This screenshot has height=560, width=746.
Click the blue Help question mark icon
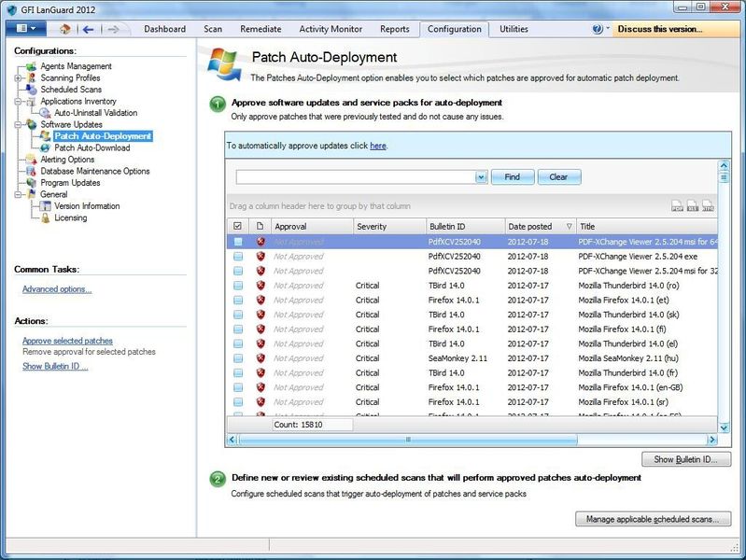click(x=598, y=29)
